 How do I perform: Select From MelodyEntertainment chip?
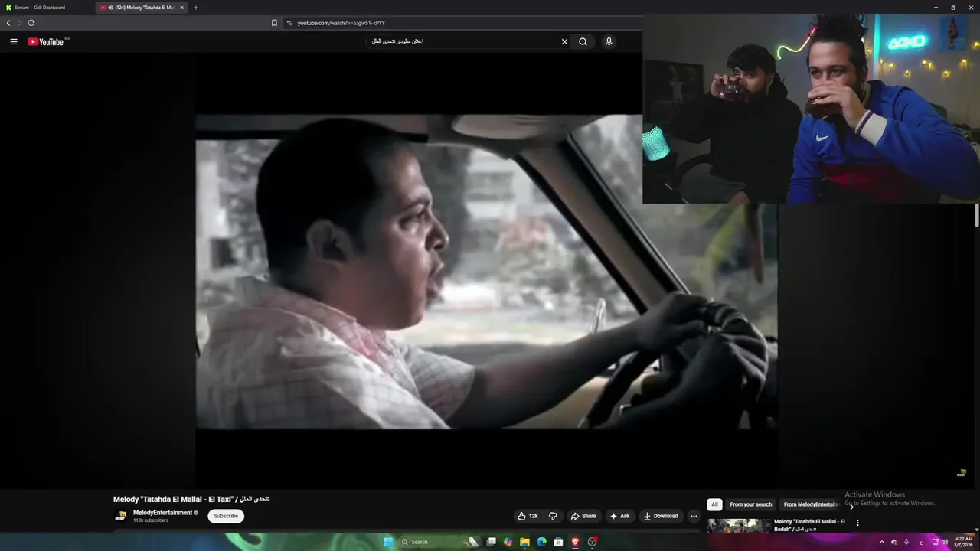click(812, 504)
